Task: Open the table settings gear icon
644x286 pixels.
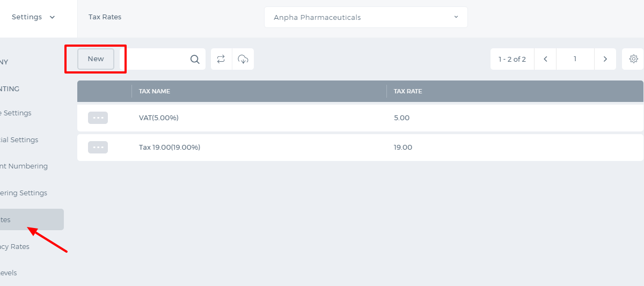Action: click(633, 59)
